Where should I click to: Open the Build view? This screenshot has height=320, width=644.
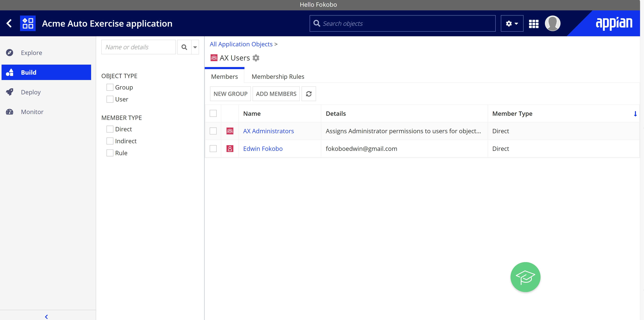[47, 72]
